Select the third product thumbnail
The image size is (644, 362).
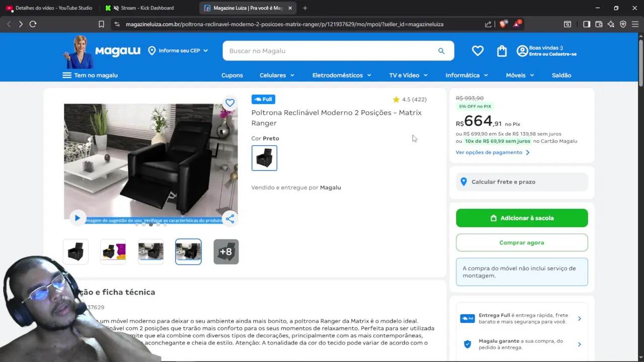coord(151,251)
